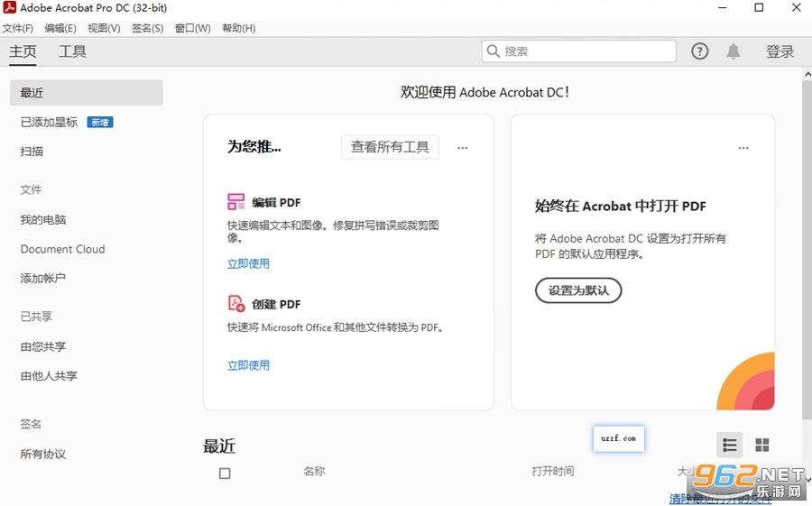Screen dimensions: 812x506
Task: Click 设置为默认 button
Action: [x=578, y=290]
